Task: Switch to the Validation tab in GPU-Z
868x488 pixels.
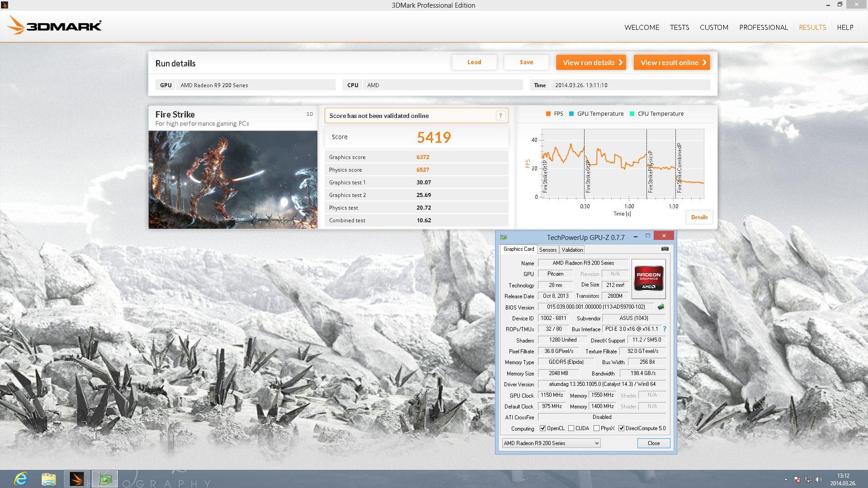Action: click(x=572, y=250)
